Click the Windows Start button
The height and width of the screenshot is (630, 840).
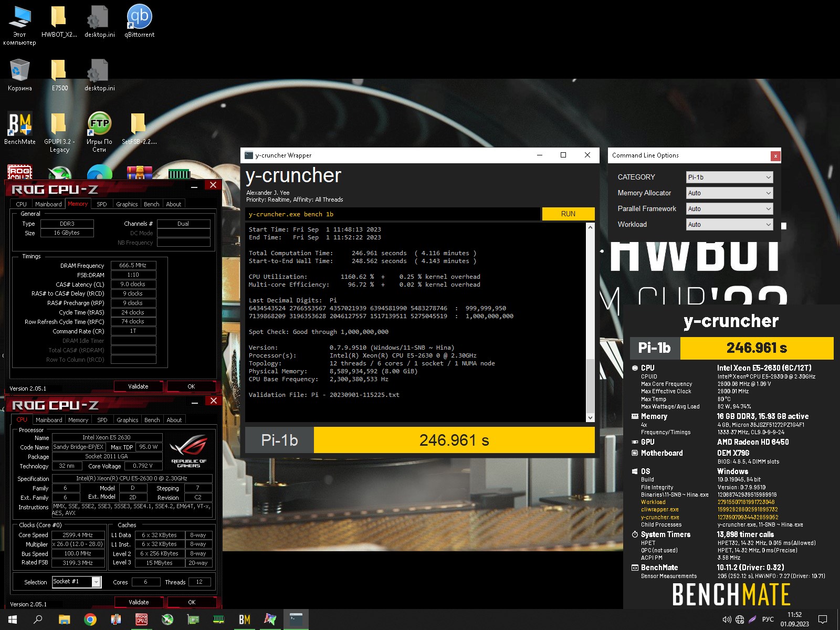tap(13, 619)
